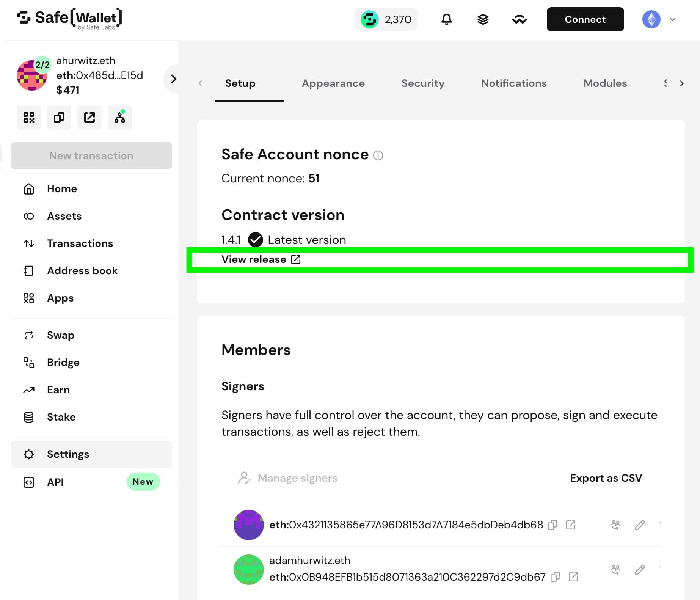Expand the Safe account list arrow
The width and height of the screenshot is (700, 600).
174,79
